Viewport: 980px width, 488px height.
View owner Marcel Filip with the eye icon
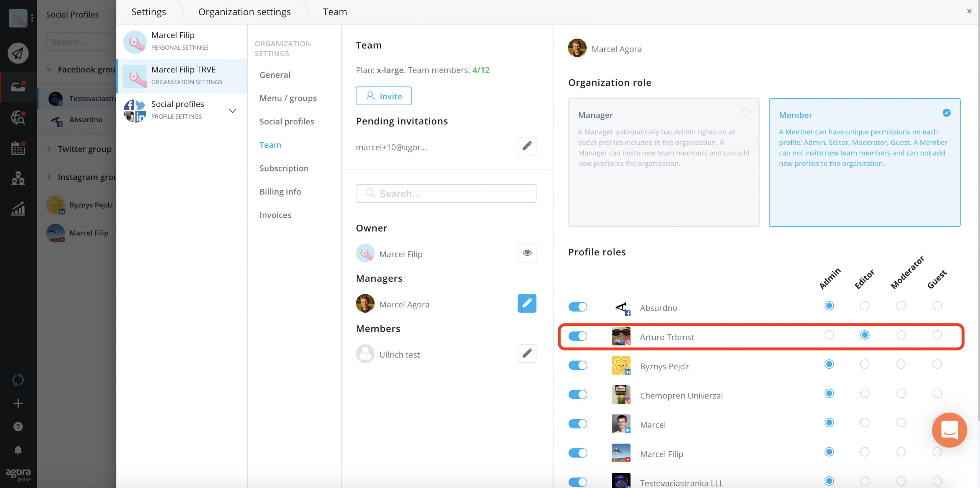click(527, 253)
